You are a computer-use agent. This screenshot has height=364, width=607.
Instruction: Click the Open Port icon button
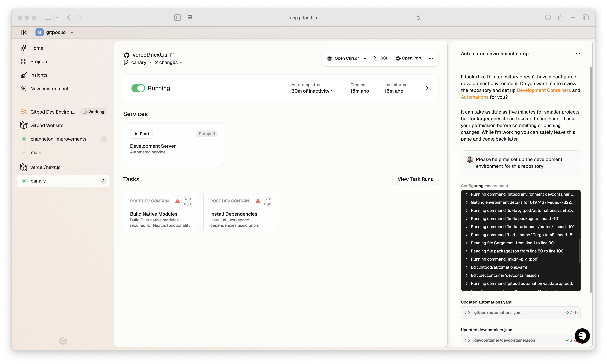click(408, 58)
